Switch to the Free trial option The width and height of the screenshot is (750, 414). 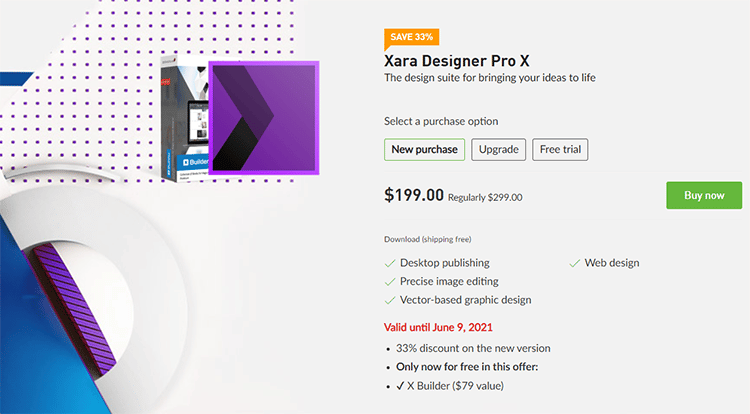click(559, 150)
